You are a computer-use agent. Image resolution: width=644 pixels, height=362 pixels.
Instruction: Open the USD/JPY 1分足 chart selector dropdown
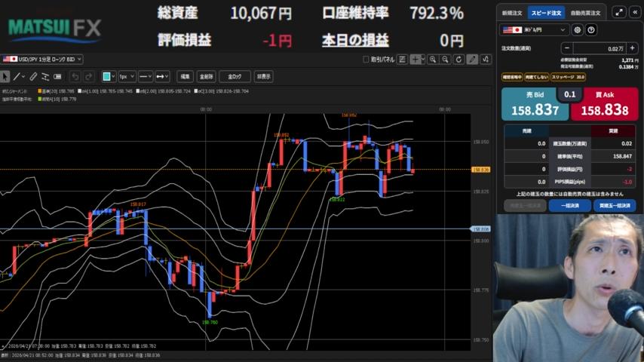tap(42, 60)
